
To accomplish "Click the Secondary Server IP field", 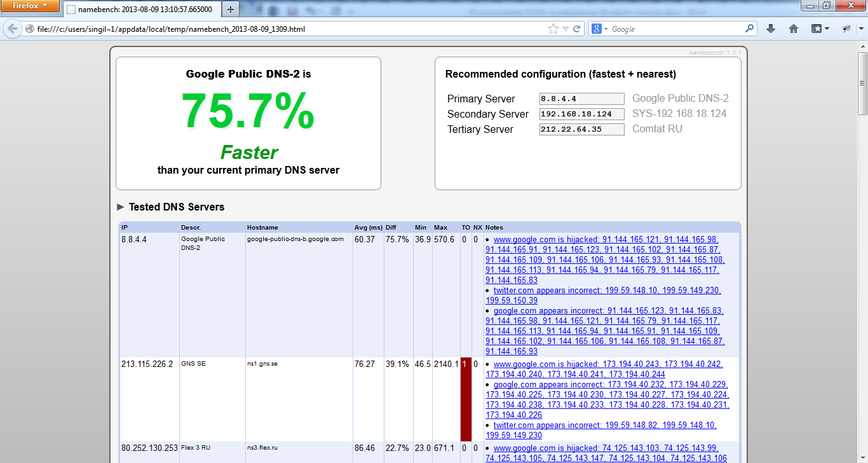I will coord(581,114).
